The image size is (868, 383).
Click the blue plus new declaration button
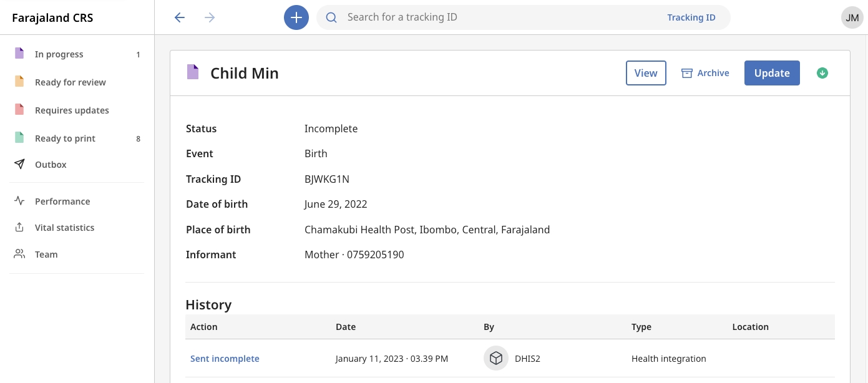296,17
